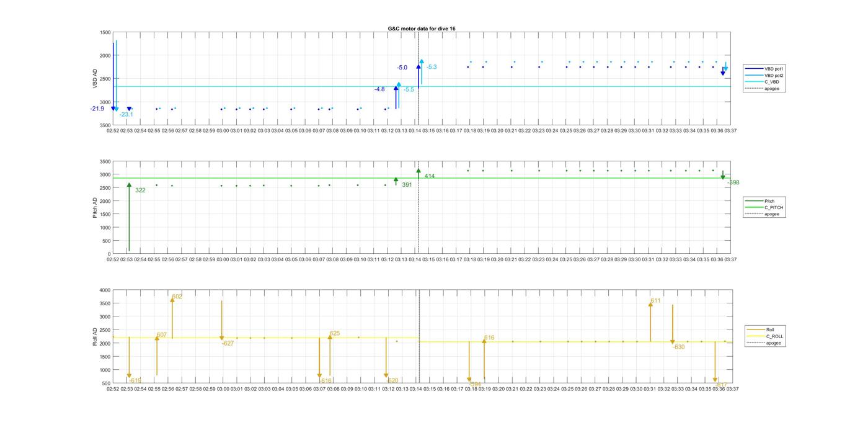The height and width of the screenshot is (430, 868).
Task: Click the '-23.1' VBD data label
Action: pos(126,114)
